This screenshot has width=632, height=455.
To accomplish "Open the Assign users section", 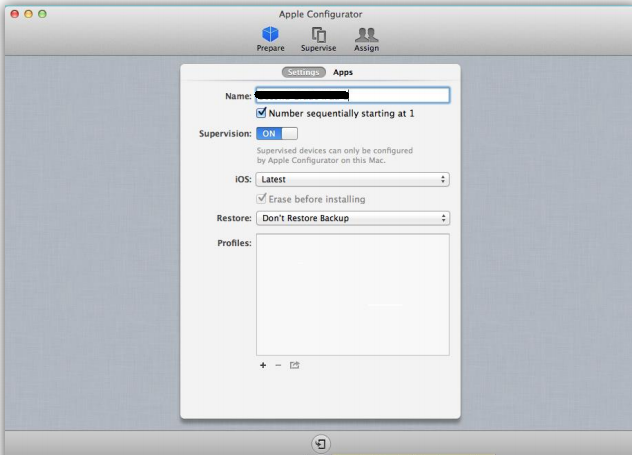I will click(366, 39).
